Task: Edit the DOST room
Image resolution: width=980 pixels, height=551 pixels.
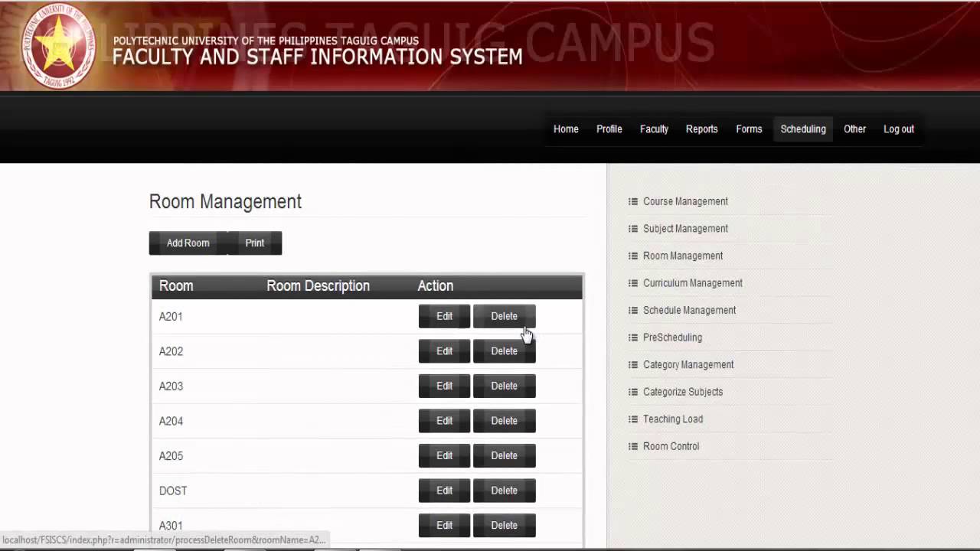Action: coord(444,491)
